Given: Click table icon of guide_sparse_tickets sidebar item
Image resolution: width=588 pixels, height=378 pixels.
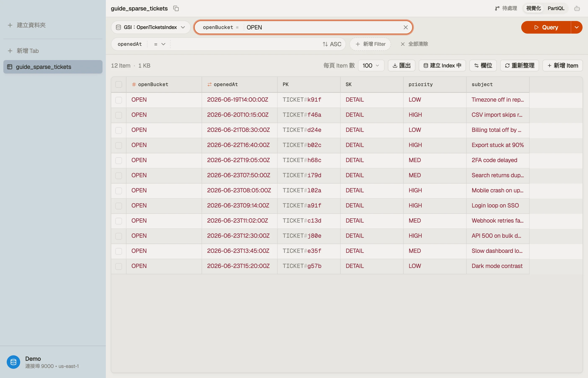Looking at the screenshot, I should (x=10, y=67).
